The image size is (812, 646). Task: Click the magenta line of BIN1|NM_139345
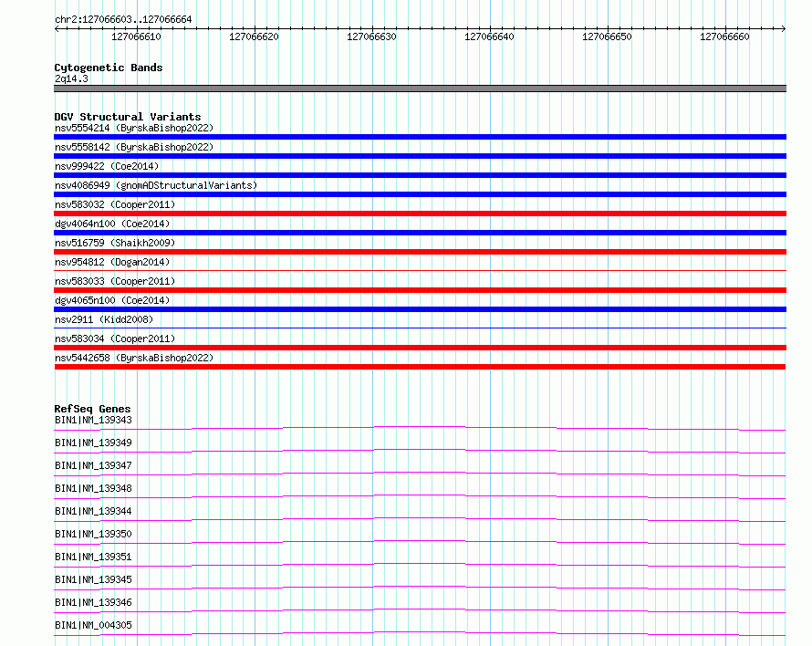tap(420, 588)
